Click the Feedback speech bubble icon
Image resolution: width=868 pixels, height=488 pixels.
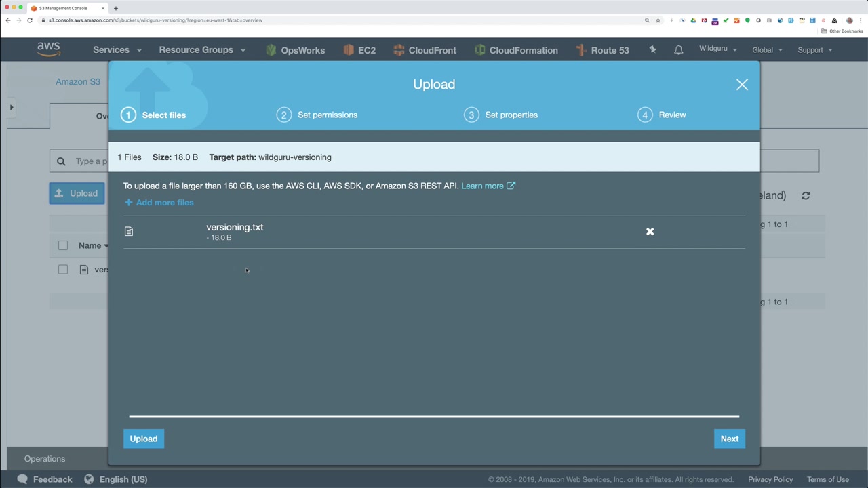[x=22, y=479]
